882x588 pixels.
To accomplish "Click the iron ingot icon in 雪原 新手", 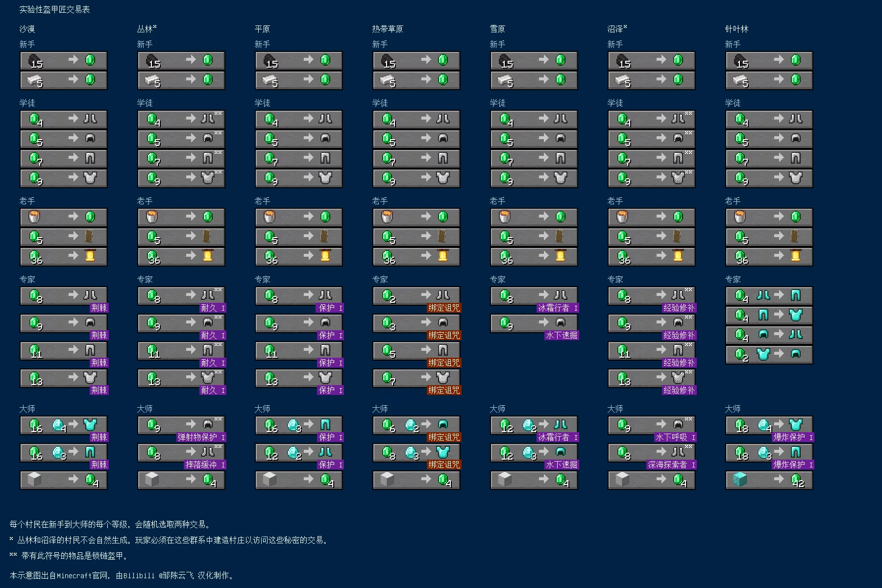I will tap(505, 80).
